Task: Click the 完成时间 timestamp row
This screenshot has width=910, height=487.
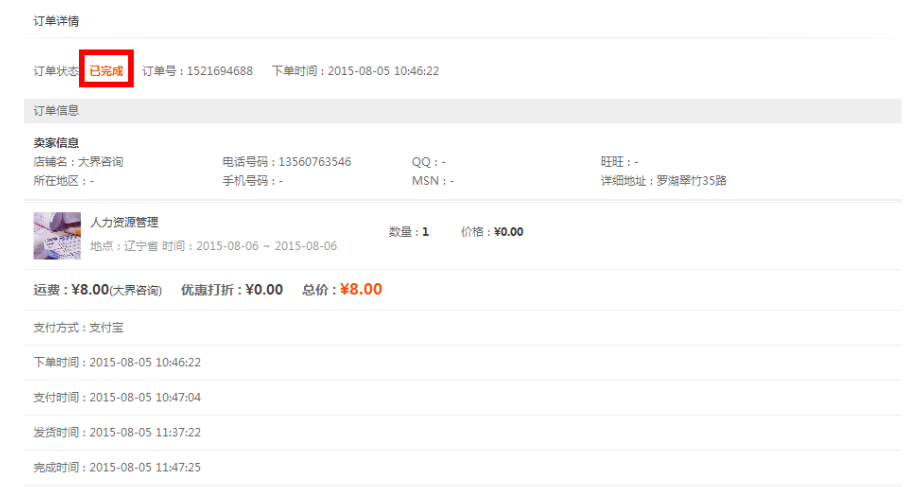Action: point(117,467)
